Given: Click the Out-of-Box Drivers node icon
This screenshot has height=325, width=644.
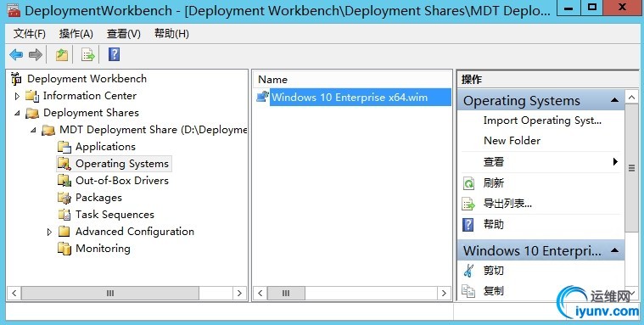Looking at the screenshot, I should (64, 181).
